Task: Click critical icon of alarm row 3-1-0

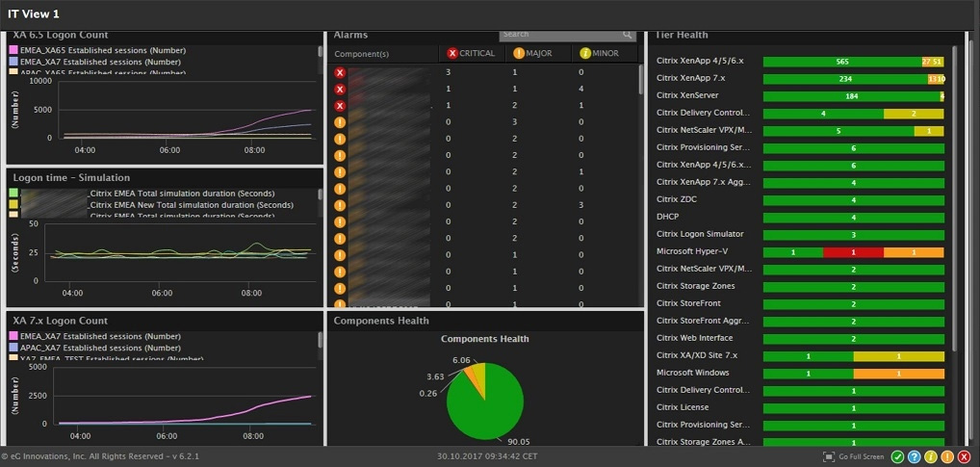Action: tap(340, 73)
